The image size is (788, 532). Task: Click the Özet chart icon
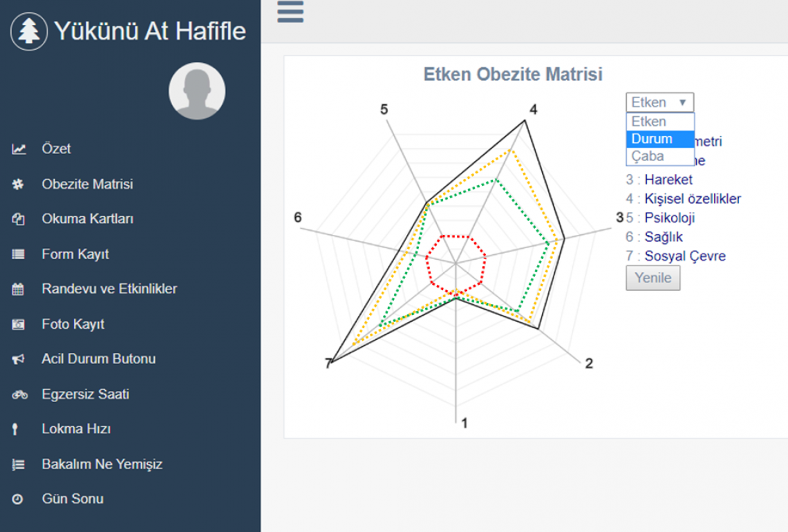pyautogui.click(x=19, y=149)
